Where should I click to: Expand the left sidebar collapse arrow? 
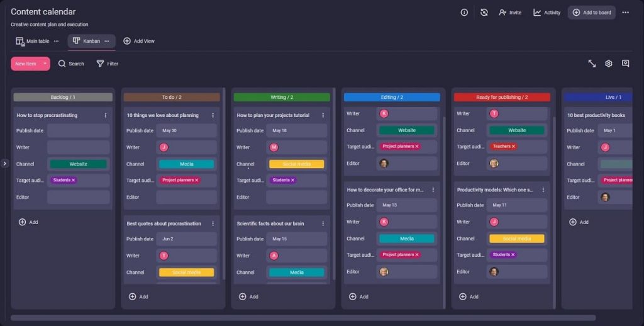coord(4,164)
